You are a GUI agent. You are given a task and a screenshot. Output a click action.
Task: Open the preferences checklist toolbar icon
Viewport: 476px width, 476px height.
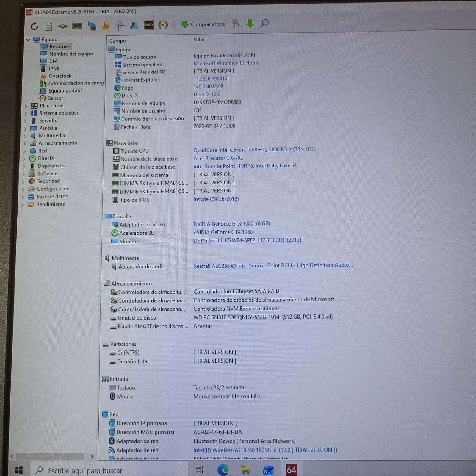pos(120,26)
